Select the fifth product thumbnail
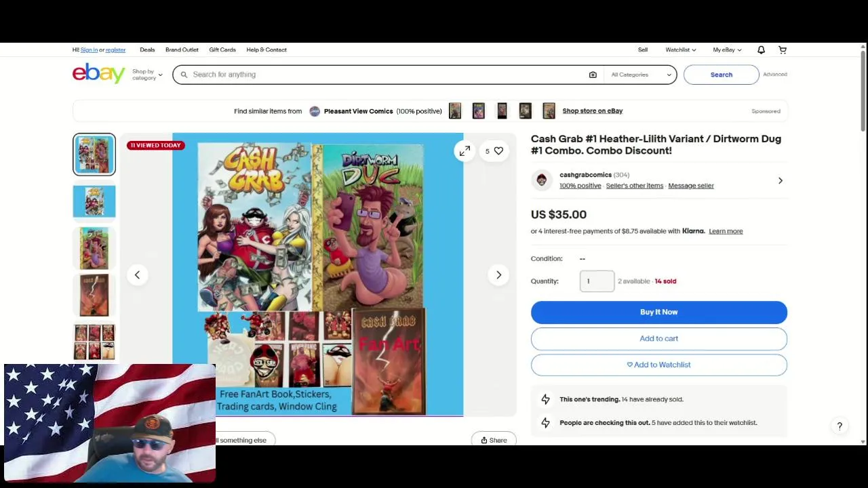This screenshot has height=488, width=868. [x=94, y=342]
